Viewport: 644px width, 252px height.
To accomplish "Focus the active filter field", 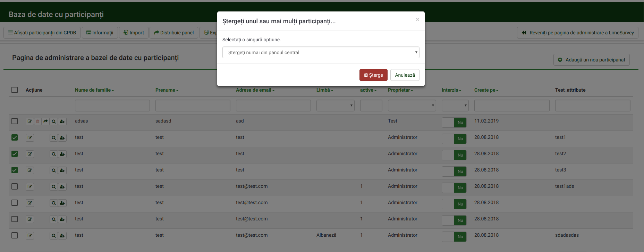I will (x=371, y=106).
